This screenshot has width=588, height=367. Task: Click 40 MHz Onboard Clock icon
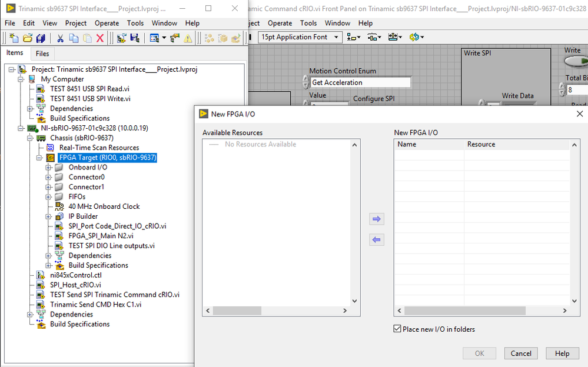59,206
